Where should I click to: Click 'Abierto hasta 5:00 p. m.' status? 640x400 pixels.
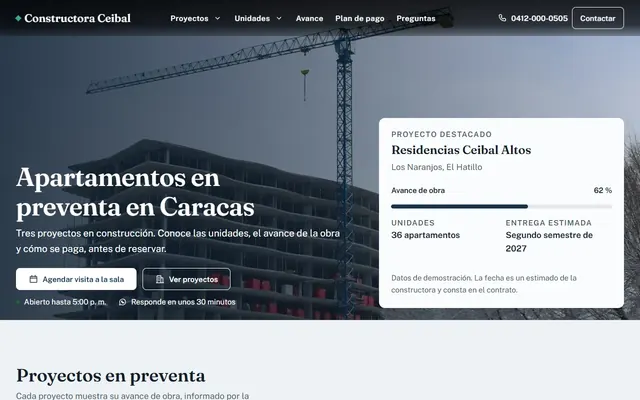click(x=65, y=302)
